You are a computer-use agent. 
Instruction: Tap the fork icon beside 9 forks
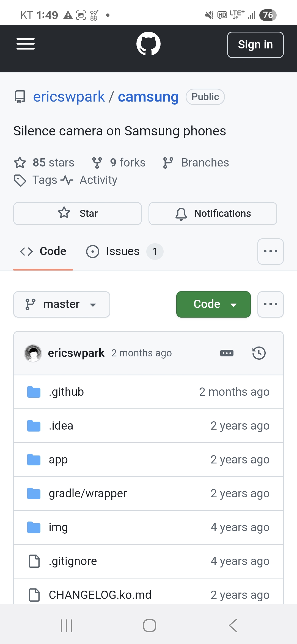97,163
